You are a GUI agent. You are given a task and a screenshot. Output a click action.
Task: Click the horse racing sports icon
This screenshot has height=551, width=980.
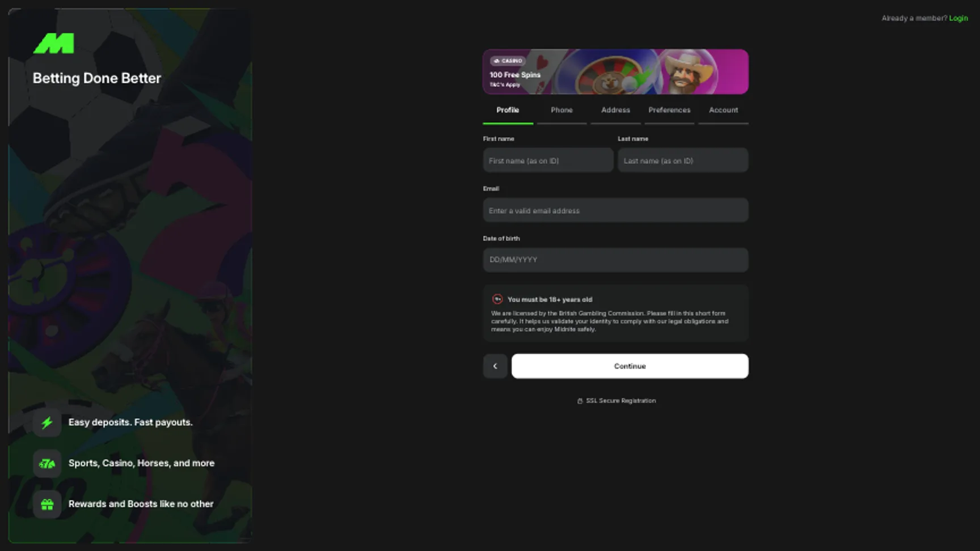47,463
